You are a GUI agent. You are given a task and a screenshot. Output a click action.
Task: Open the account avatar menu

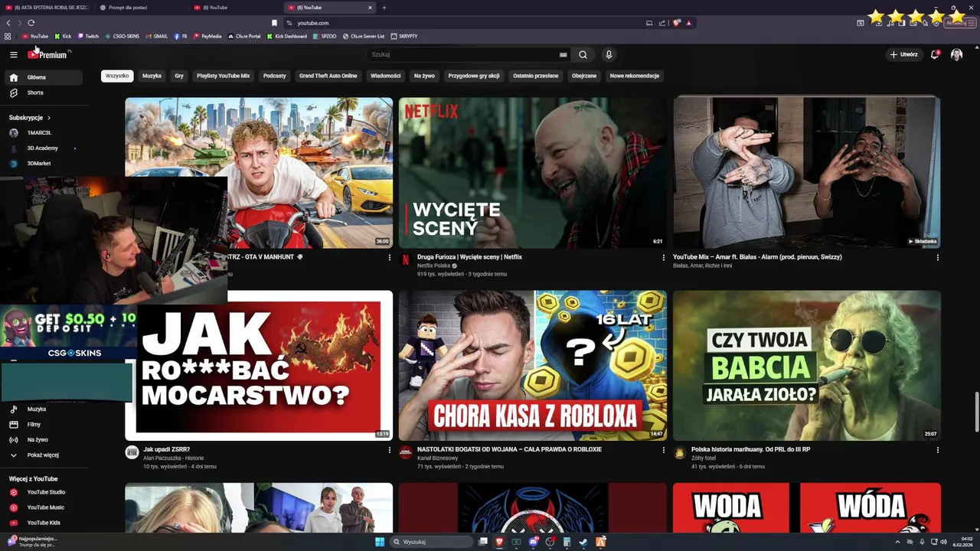[956, 54]
